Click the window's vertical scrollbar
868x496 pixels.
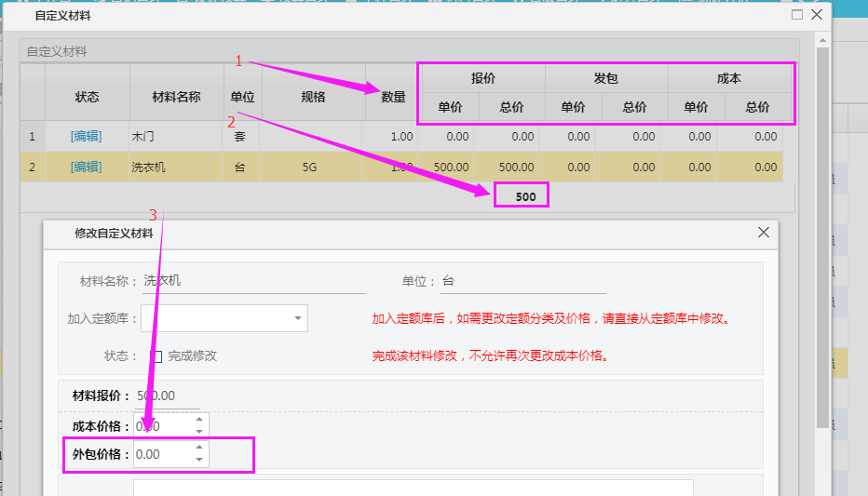pos(822,233)
